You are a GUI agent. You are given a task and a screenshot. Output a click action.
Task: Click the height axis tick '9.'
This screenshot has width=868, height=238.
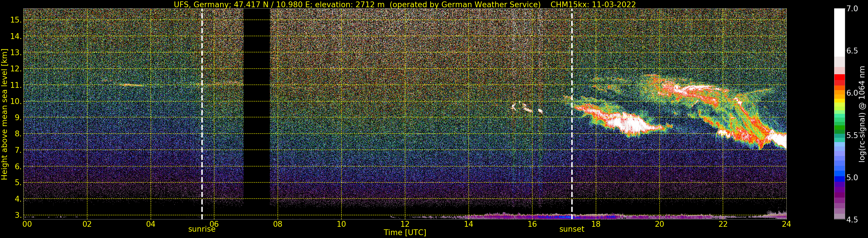18,118
